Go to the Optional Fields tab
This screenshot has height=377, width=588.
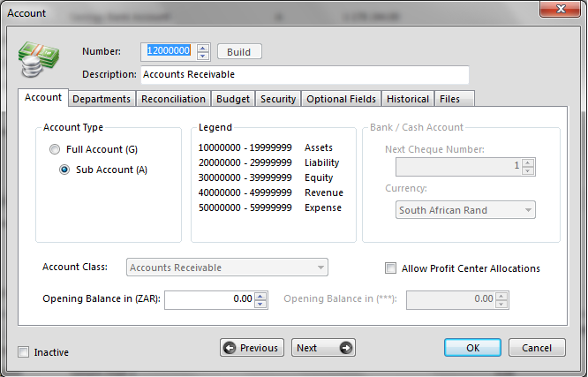[x=341, y=99]
